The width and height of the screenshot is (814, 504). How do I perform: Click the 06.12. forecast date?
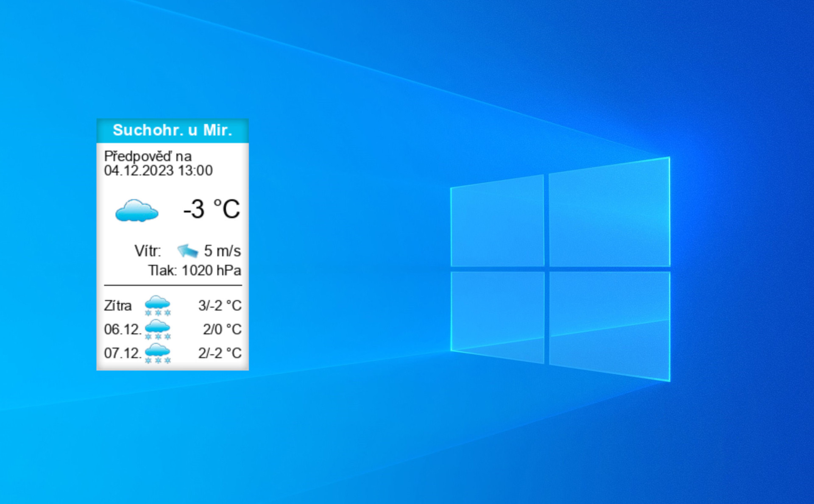(x=123, y=329)
